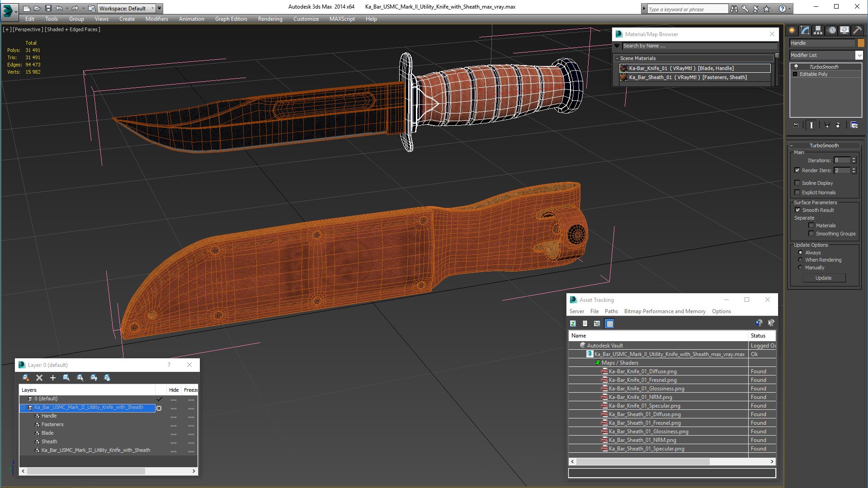Collapse the Ka_Bar_USMC_Mark_II layer tree
The width and height of the screenshot is (868, 488).
[x=23, y=408]
